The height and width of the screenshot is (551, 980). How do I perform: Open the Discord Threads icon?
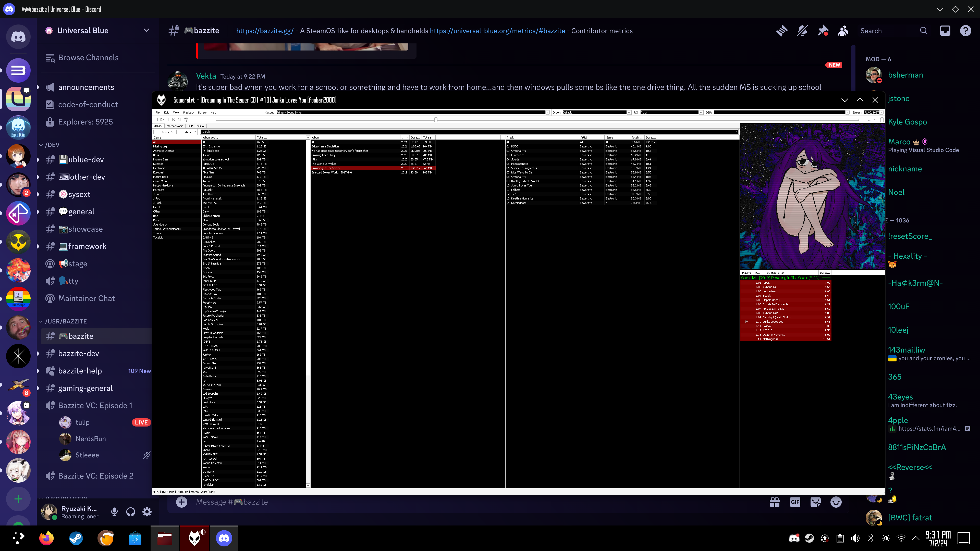click(782, 31)
